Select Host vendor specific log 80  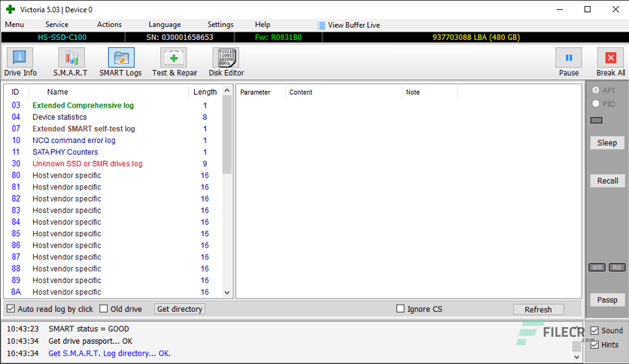coord(113,175)
